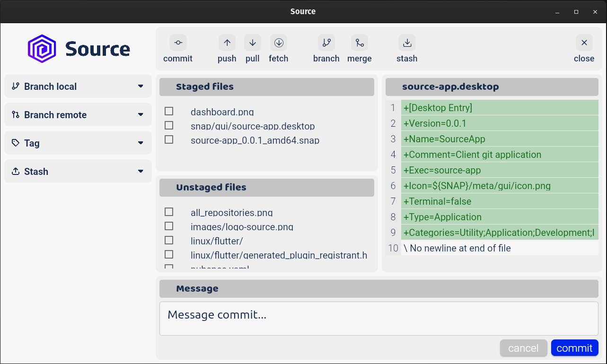Select the snap/gui/source-app.desktop checkbox
Viewport: 607px width, 364px height.
[x=169, y=125]
